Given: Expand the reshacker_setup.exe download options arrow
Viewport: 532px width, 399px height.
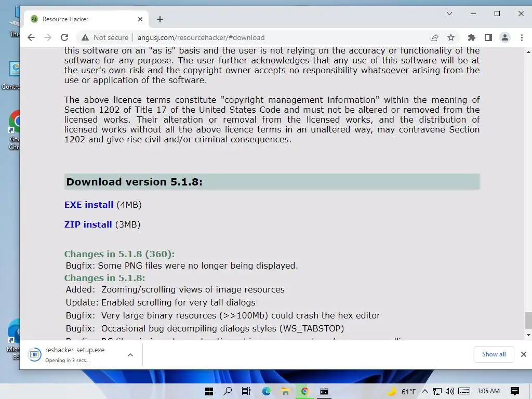Looking at the screenshot, I should click(130, 355).
